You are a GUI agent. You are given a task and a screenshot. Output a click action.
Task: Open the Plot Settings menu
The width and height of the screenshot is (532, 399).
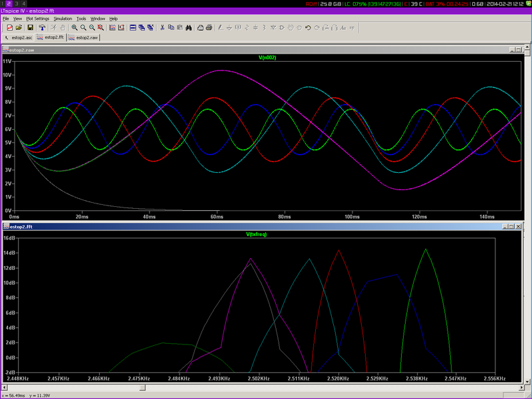[x=37, y=19]
